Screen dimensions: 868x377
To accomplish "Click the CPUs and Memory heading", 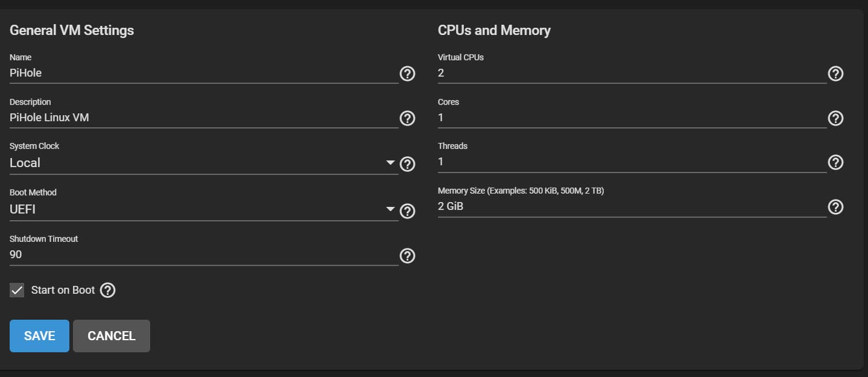I will click(x=494, y=30).
